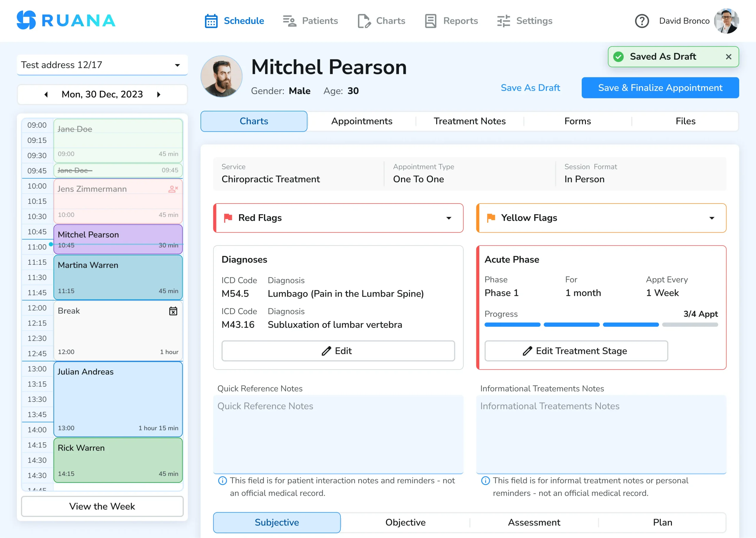The height and width of the screenshot is (538, 756).
Task: Expand the Yellow Flags dropdown
Action: pos(712,218)
